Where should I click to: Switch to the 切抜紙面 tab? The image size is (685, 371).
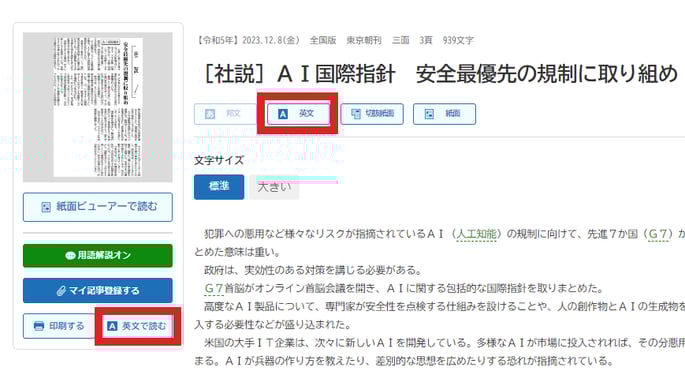(x=372, y=114)
